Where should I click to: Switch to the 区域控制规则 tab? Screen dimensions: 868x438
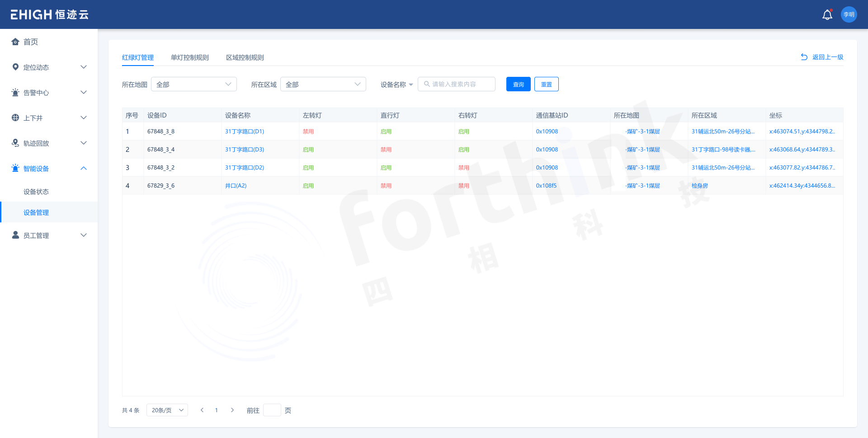(x=245, y=57)
